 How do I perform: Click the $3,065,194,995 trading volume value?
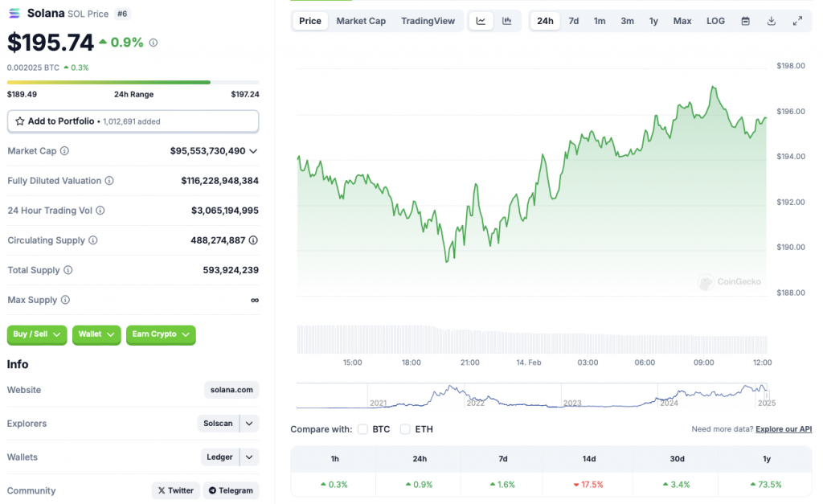point(225,211)
